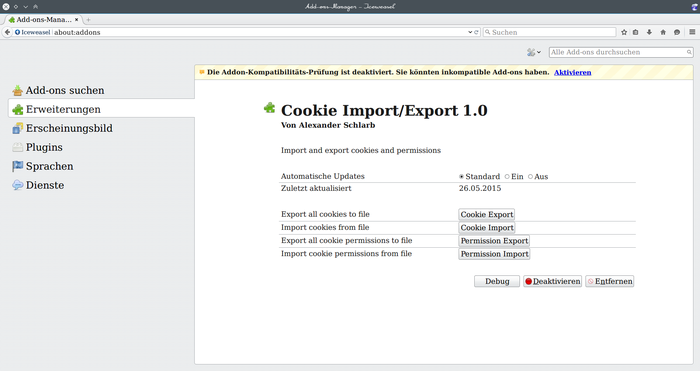Click the magnifier in add-ons search field
The image size is (700, 371).
point(689,52)
